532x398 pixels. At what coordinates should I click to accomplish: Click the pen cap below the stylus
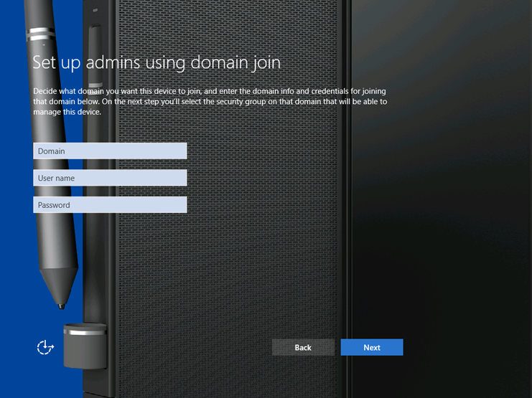pyautogui.click(x=85, y=343)
